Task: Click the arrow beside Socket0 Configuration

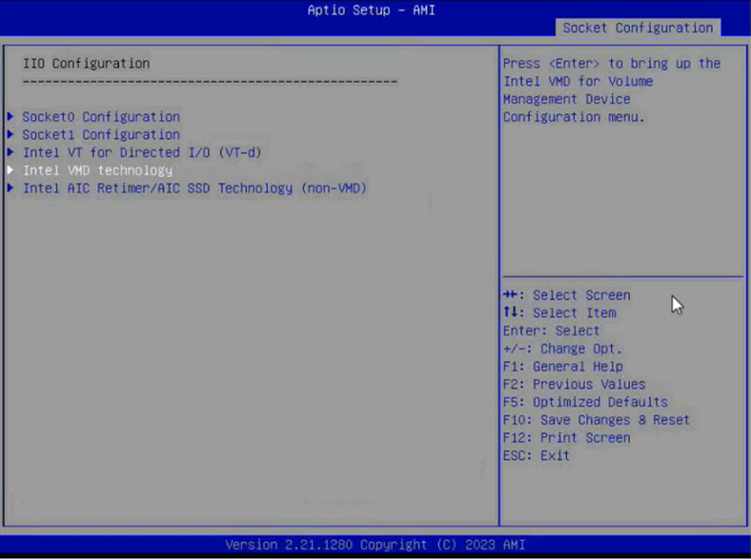Action: point(10,116)
